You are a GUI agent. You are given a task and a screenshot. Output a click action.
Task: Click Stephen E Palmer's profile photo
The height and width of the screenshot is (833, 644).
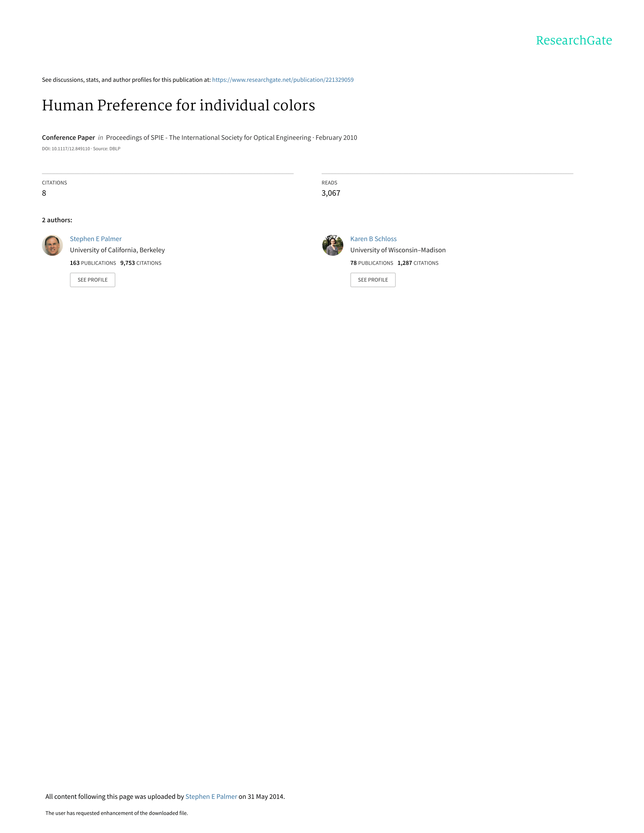coord(52,245)
